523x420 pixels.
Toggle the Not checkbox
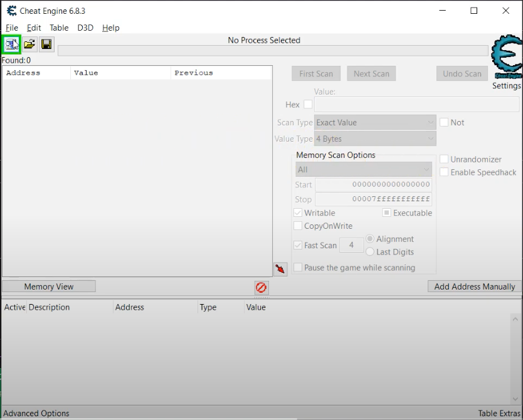point(444,122)
